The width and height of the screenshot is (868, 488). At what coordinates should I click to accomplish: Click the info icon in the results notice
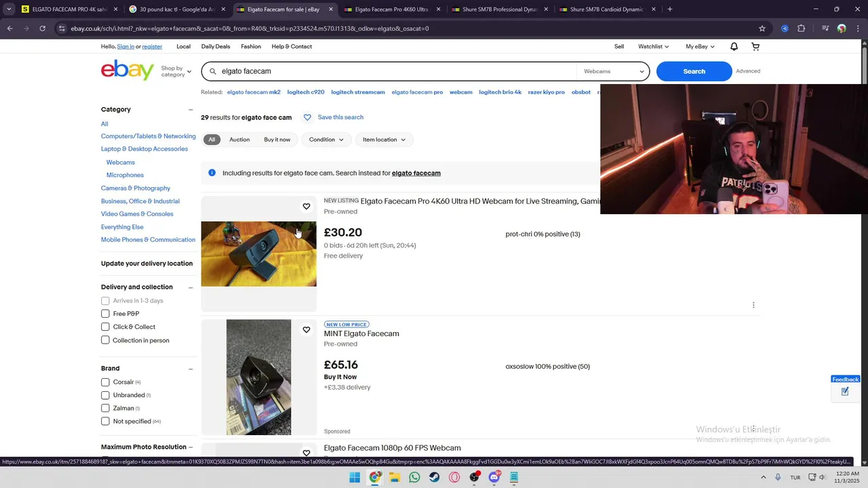tap(212, 173)
